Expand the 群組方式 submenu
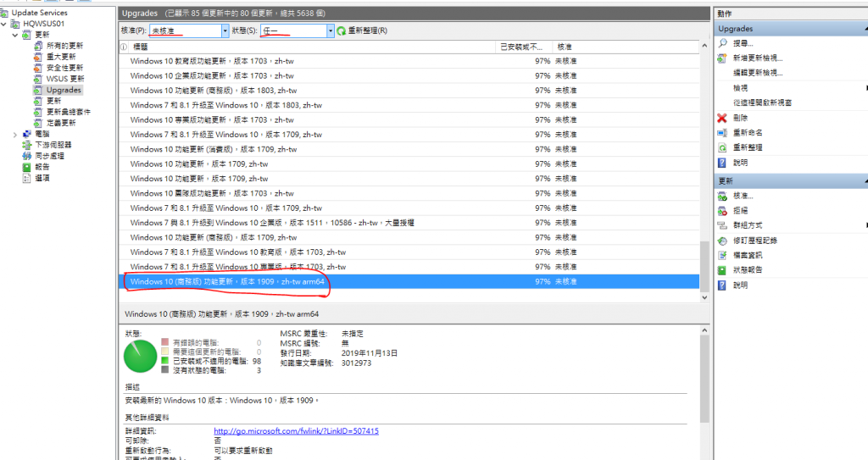This screenshot has width=868, height=460. pyautogui.click(x=865, y=225)
